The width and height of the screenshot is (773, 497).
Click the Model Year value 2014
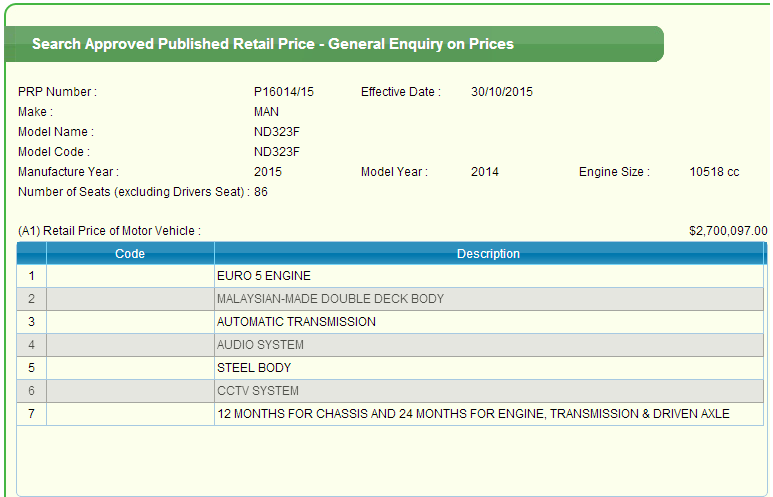click(485, 172)
